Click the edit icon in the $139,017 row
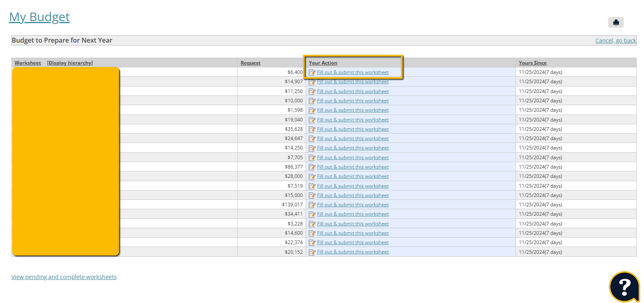644x303 pixels. pyautogui.click(x=312, y=205)
